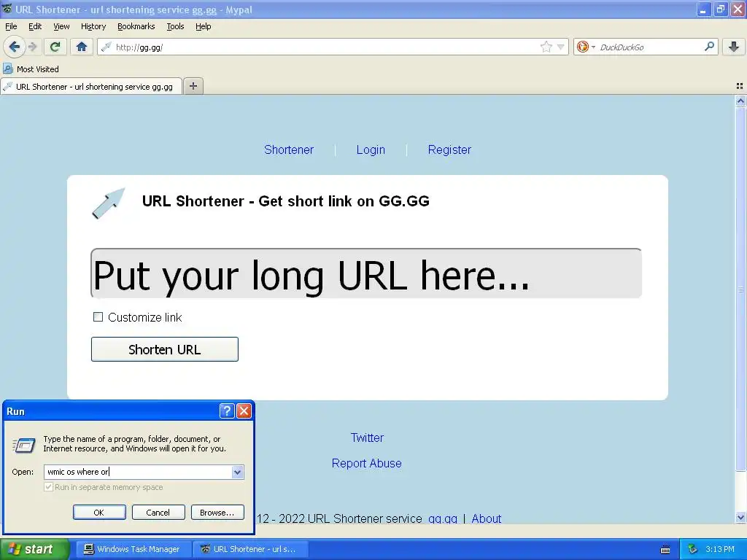Focus the long URL input field
Image resolution: width=747 pixels, height=560 pixels.
(x=366, y=273)
